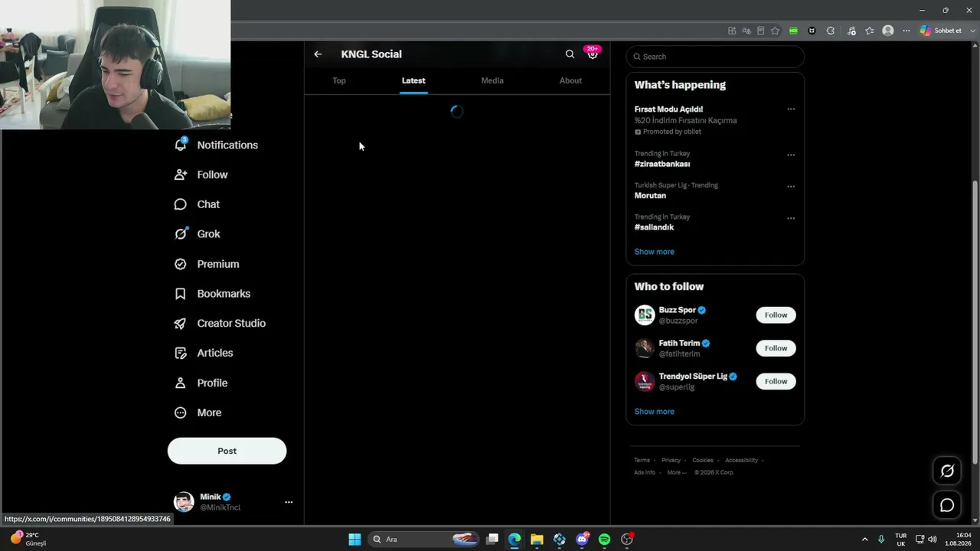Switch to the Media tab
This screenshot has width=980, height=551.
coord(492,80)
